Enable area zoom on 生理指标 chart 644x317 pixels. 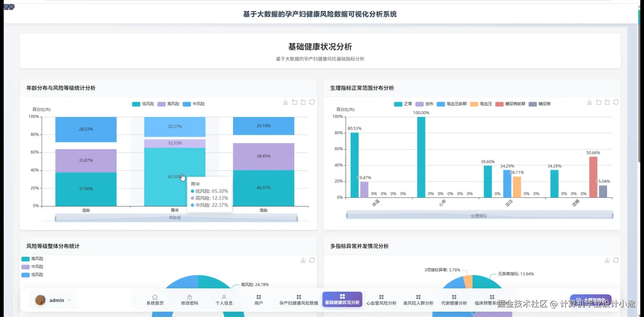click(x=599, y=102)
